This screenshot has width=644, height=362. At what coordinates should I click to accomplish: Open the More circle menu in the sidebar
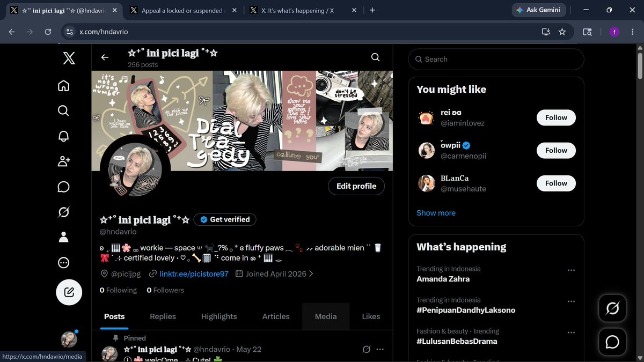point(63,263)
